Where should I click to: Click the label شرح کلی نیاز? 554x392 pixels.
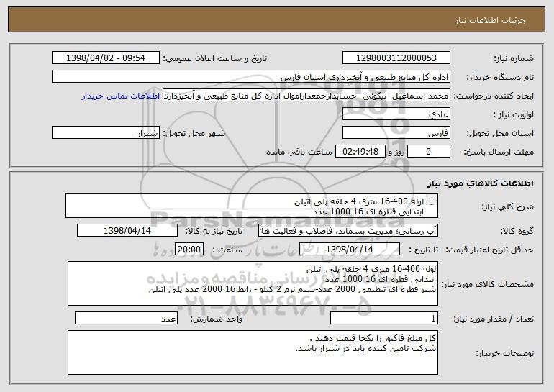coord(508,206)
